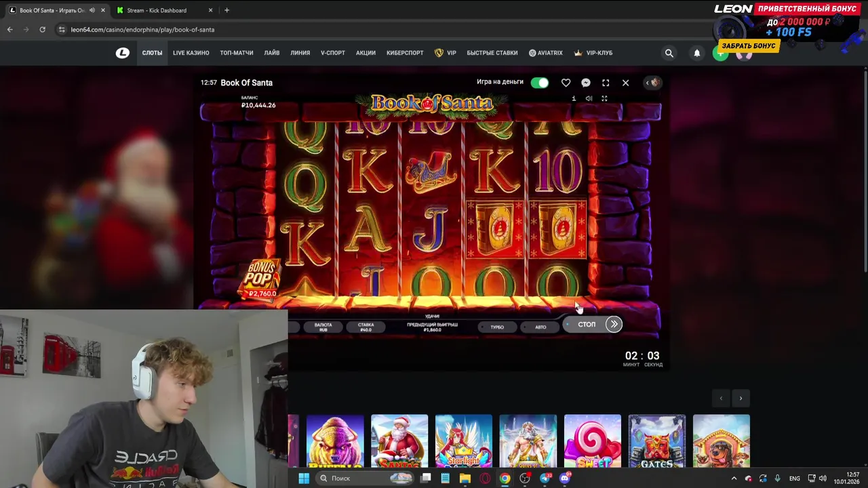The image size is (868, 488).
Task: Toggle АВТО spin mode
Action: [x=540, y=327]
